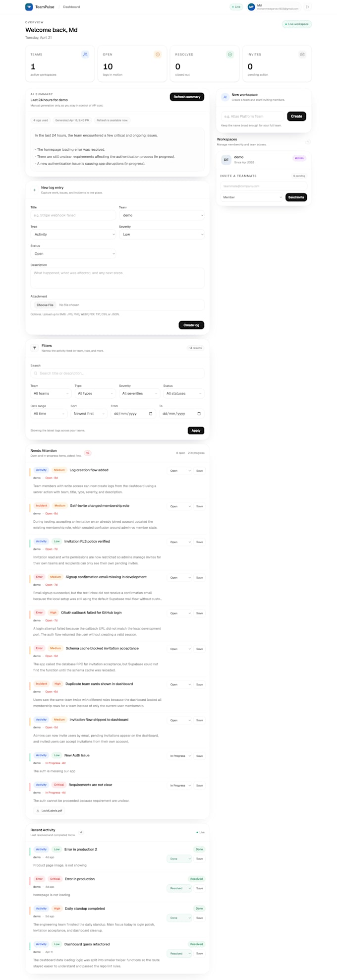Click the Refresh summary button
337x980 pixels.
[187, 97]
